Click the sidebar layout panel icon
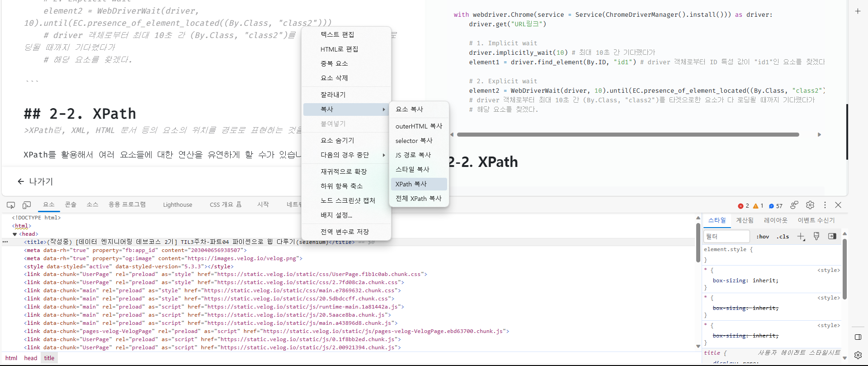Screen dimensions: 868x366 click(858, 337)
